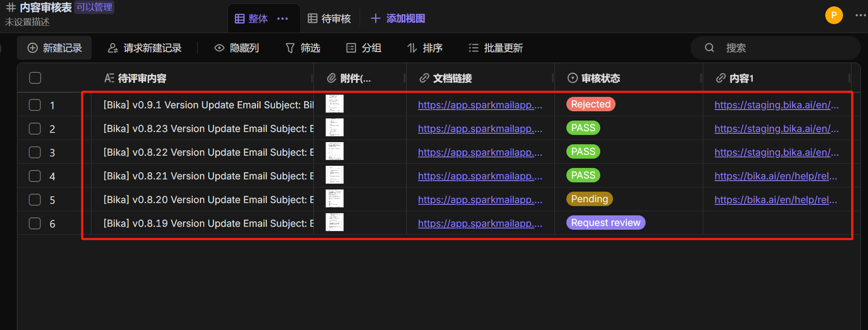Click the search magnifier icon
Viewport: 868px width, 330px height.
710,48
